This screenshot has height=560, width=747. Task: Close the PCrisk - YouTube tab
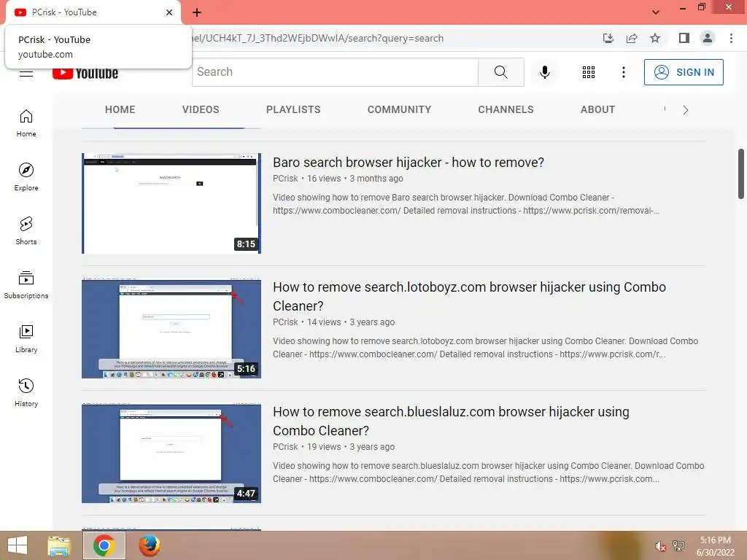tap(169, 12)
